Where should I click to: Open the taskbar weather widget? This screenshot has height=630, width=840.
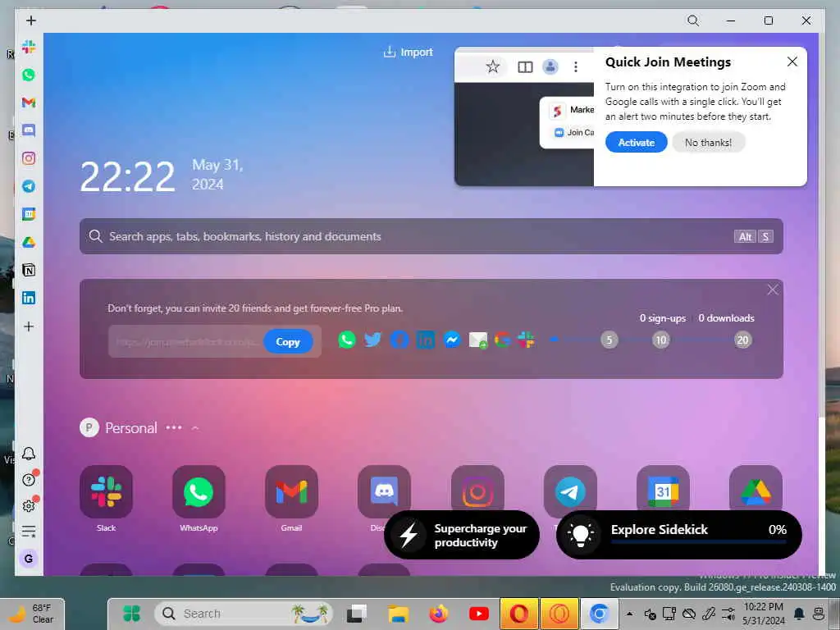[32, 614]
